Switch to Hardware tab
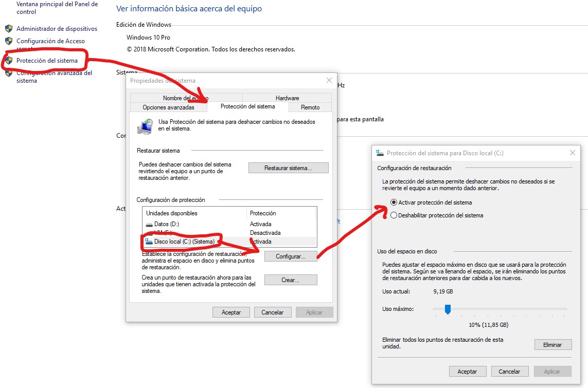Viewport: 588px width, 388px height. [287, 98]
